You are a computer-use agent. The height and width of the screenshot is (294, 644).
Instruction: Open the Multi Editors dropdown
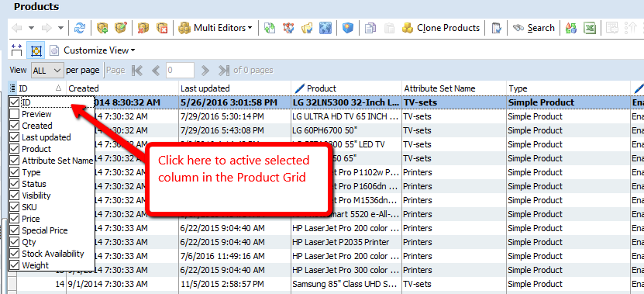(x=216, y=28)
